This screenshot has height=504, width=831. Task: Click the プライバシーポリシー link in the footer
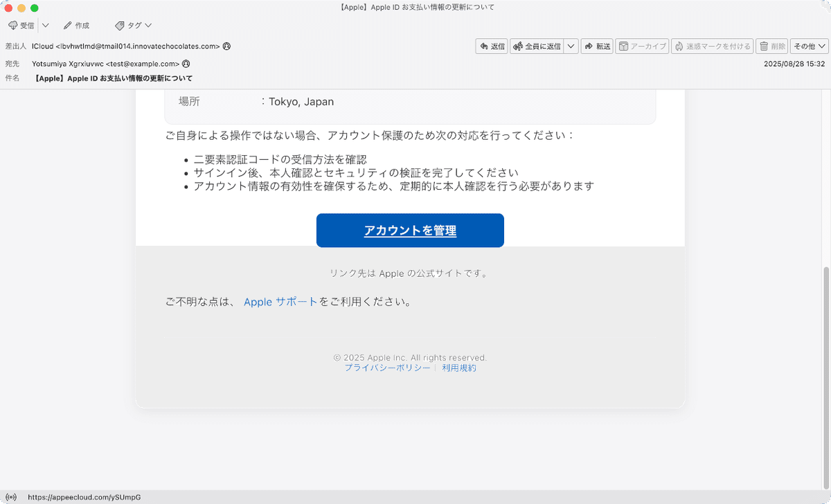point(386,368)
